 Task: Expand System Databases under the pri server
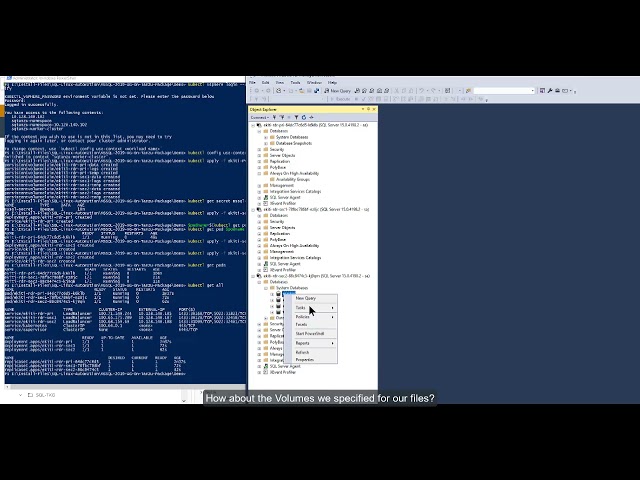click(x=266, y=138)
